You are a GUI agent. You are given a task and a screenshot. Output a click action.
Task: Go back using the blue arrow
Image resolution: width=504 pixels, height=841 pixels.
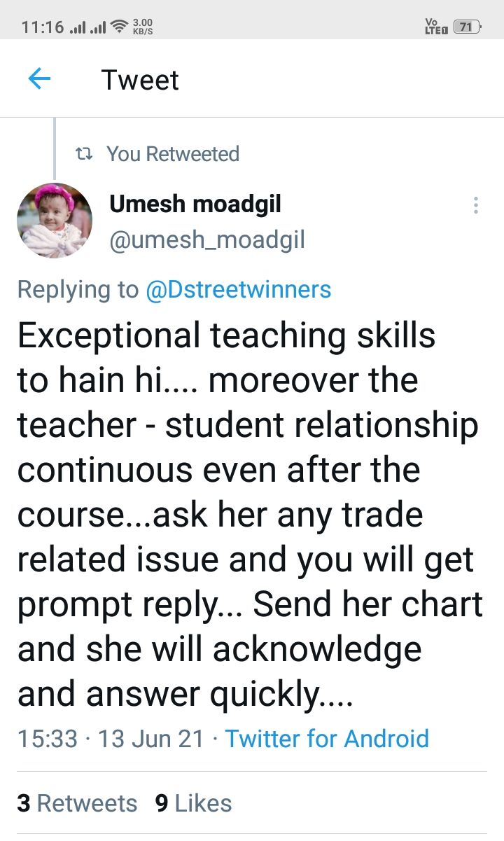39,79
